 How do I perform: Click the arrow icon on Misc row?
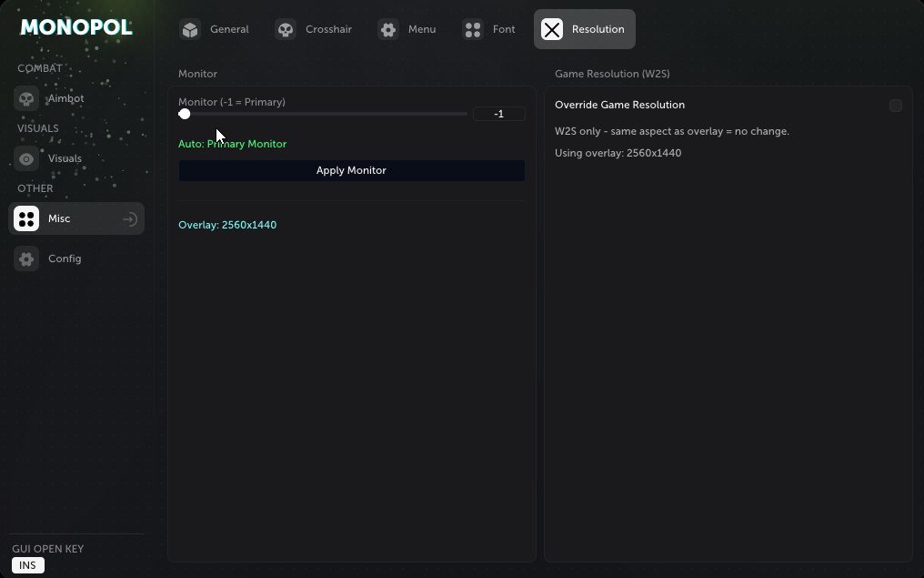(x=130, y=219)
